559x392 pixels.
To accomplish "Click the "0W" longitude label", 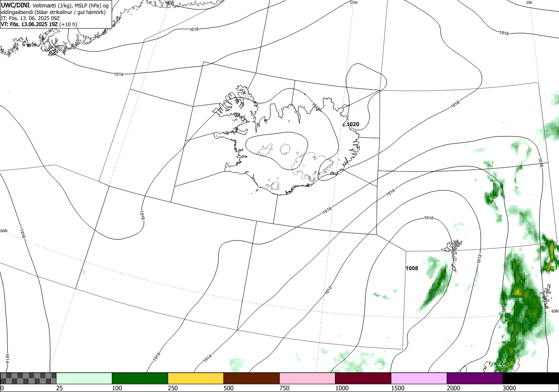I will click(x=529, y=3).
